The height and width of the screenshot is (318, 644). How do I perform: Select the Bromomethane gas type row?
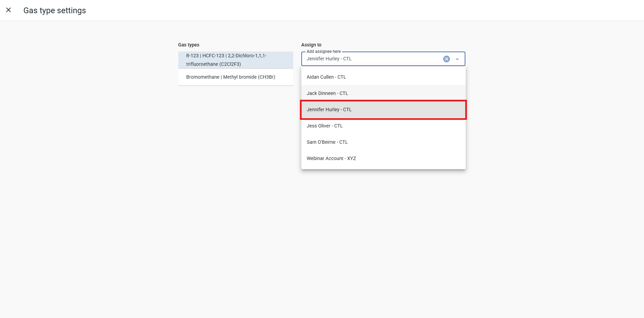(x=236, y=77)
